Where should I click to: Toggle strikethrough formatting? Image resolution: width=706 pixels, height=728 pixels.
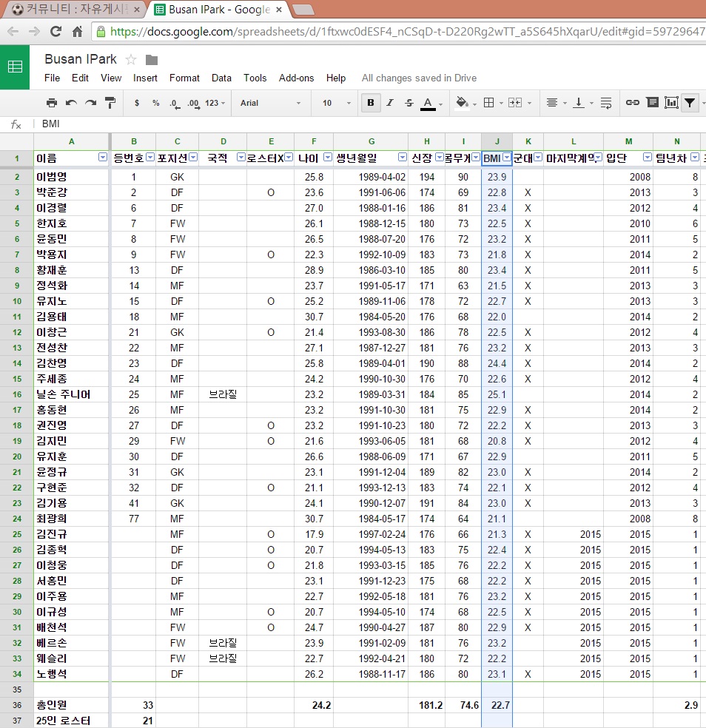tap(409, 103)
